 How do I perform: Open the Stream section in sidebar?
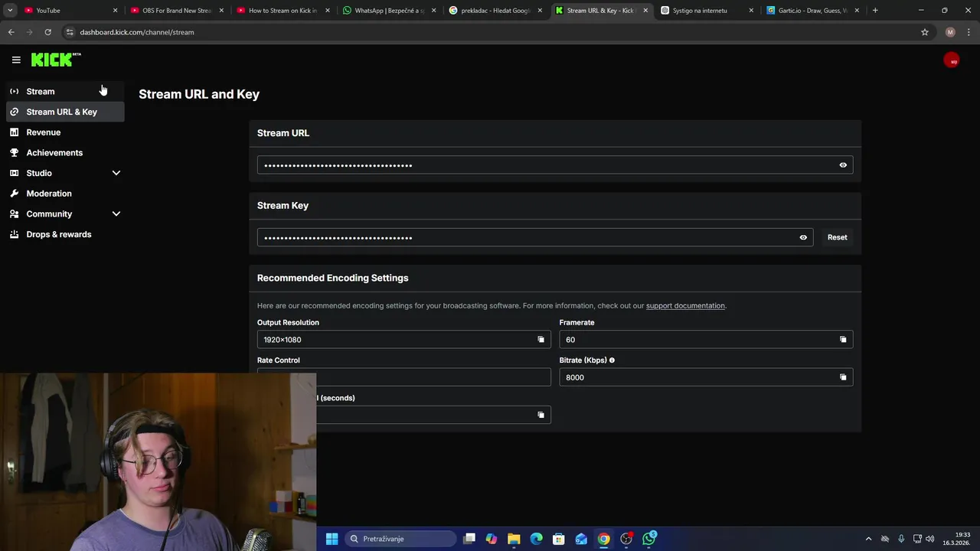[65, 91]
